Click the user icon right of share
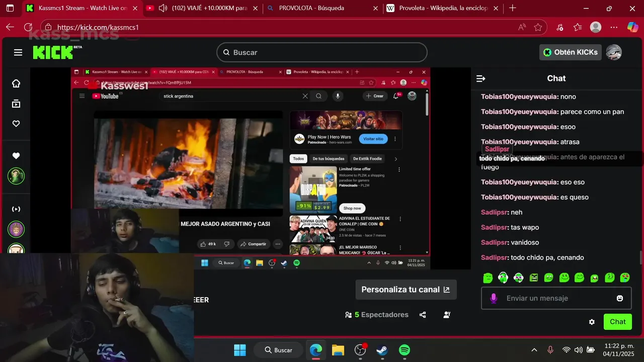This screenshot has width=644, height=362. click(x=447, y=315)
